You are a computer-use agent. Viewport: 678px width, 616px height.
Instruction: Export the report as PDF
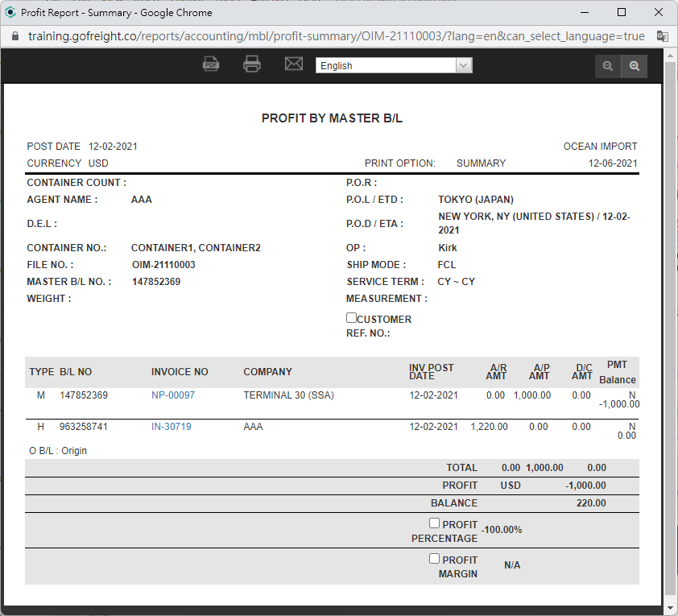211,64
